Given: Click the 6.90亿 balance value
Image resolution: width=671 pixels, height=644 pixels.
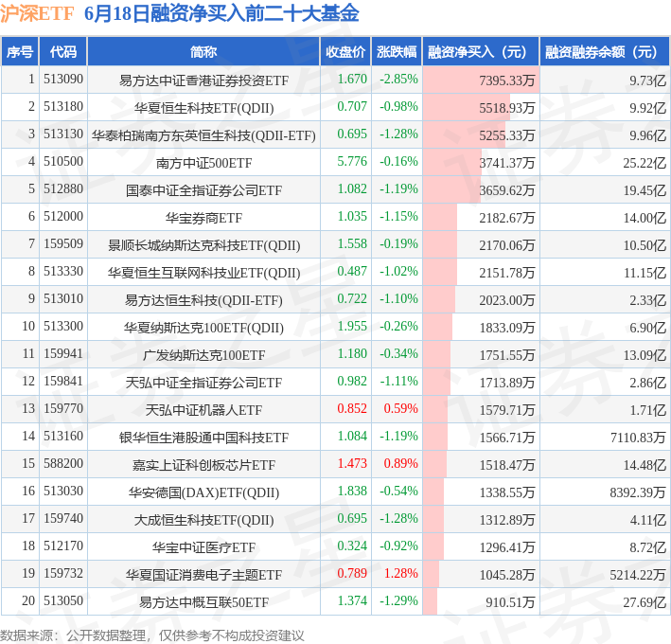Looking at the screenshot, I should [647, 327].
